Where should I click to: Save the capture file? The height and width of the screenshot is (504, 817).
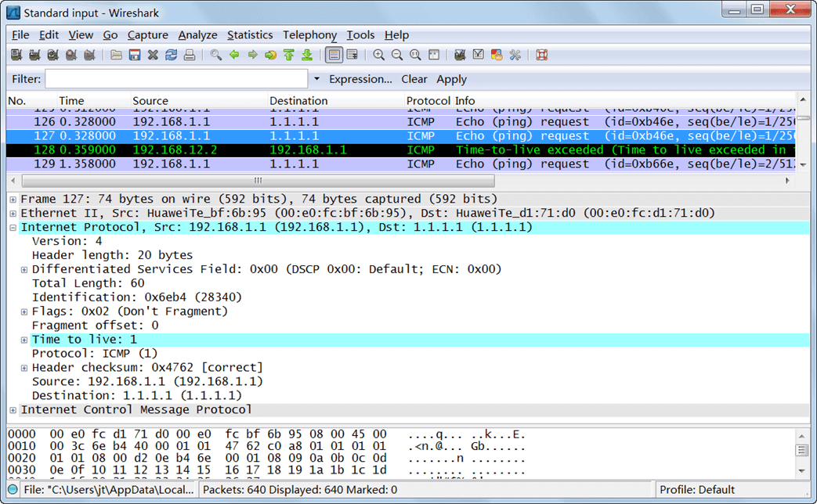click(x=135, y=55)
